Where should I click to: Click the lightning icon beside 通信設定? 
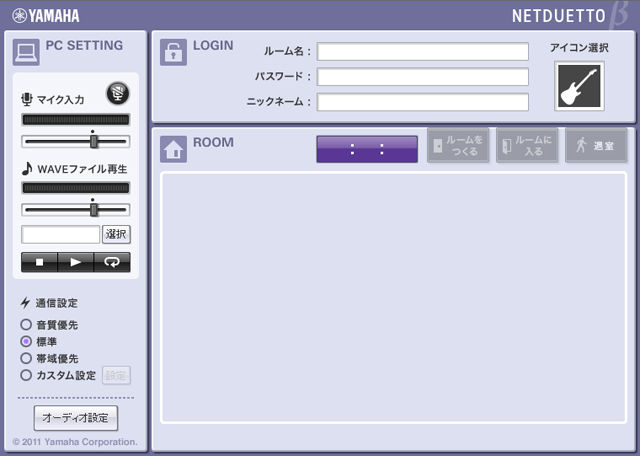pos(25,303)
